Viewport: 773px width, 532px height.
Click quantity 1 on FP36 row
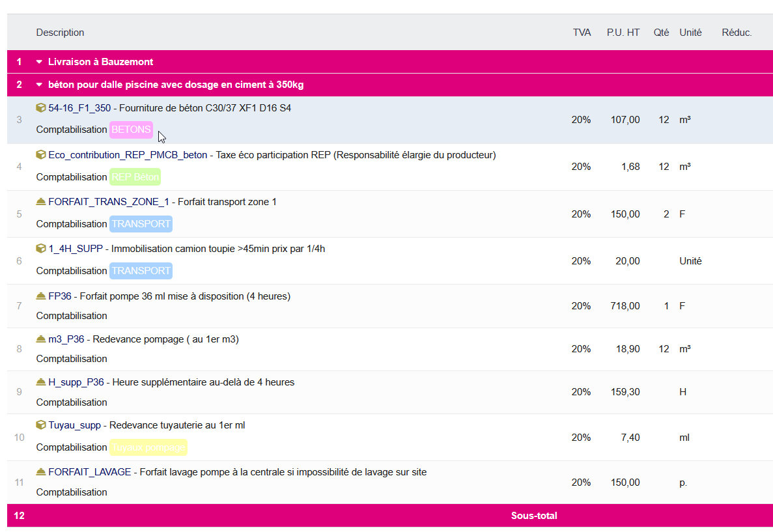(666, 306)
